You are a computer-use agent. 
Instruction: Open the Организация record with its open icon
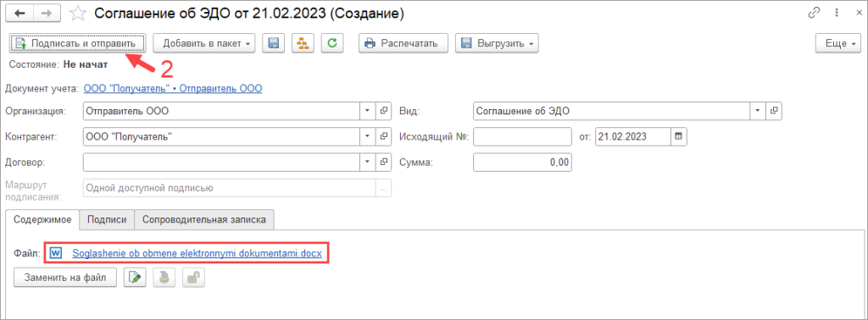pos(383,111)
